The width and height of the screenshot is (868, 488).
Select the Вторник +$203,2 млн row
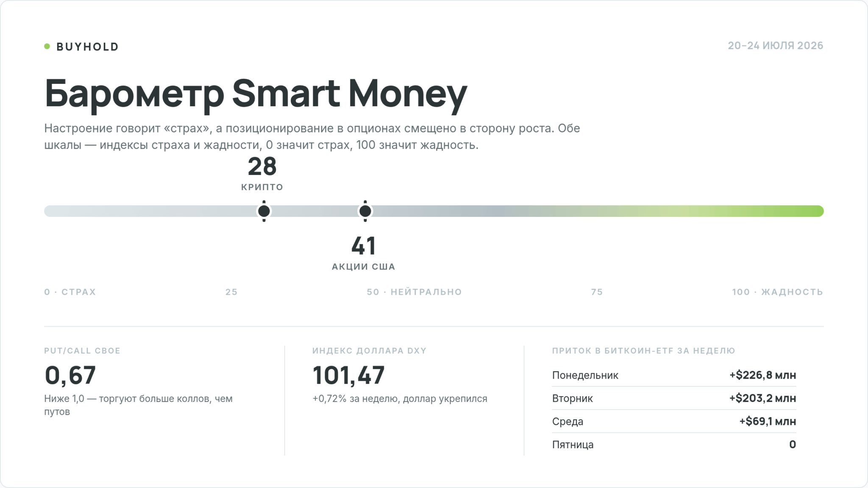[674, 398]
